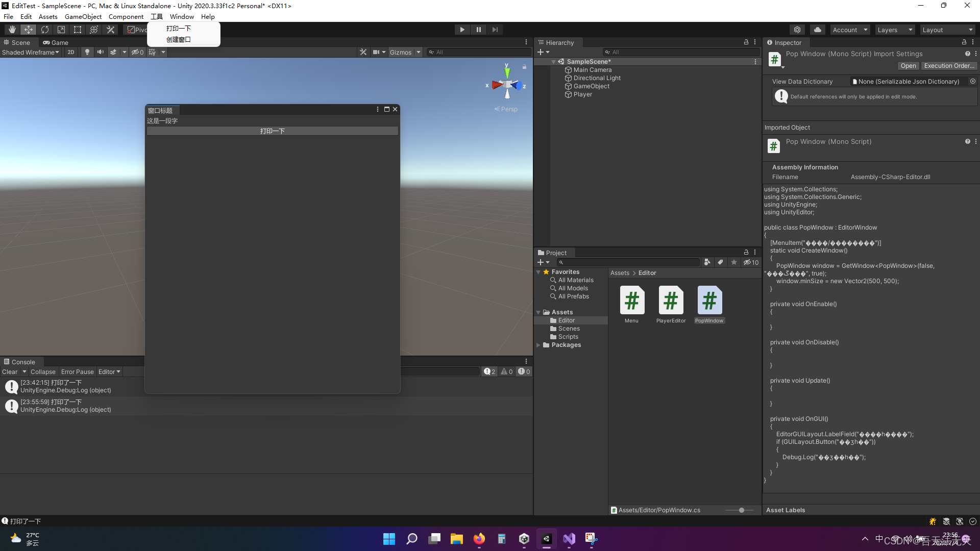Click the 2D view mode toggle
Viewport: 980px width, 551px height.
click(70, 52)
